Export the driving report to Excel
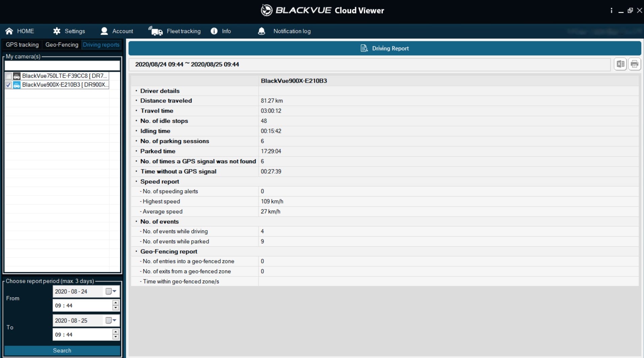This screenshot has width=644, height=358. (x=620, y=64)
